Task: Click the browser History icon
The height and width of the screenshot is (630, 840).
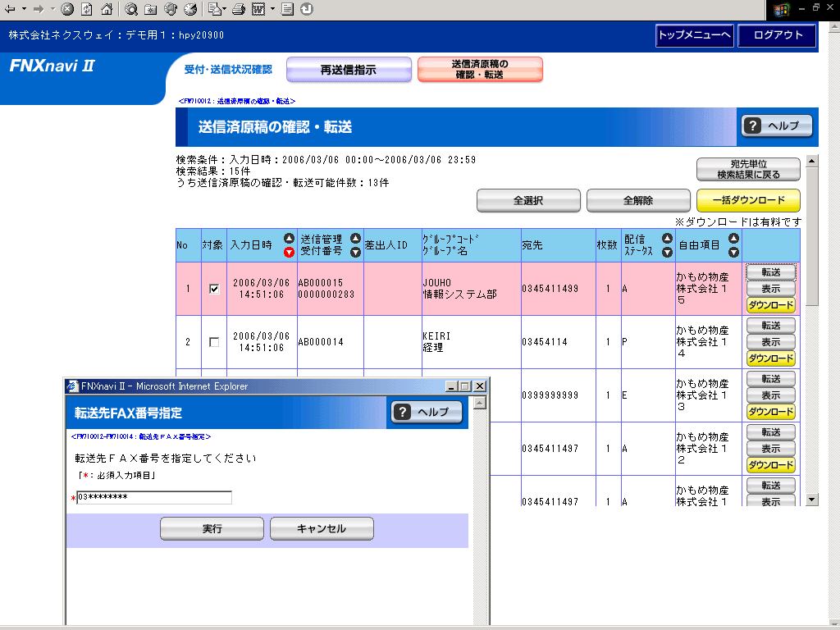Action: 190,10
